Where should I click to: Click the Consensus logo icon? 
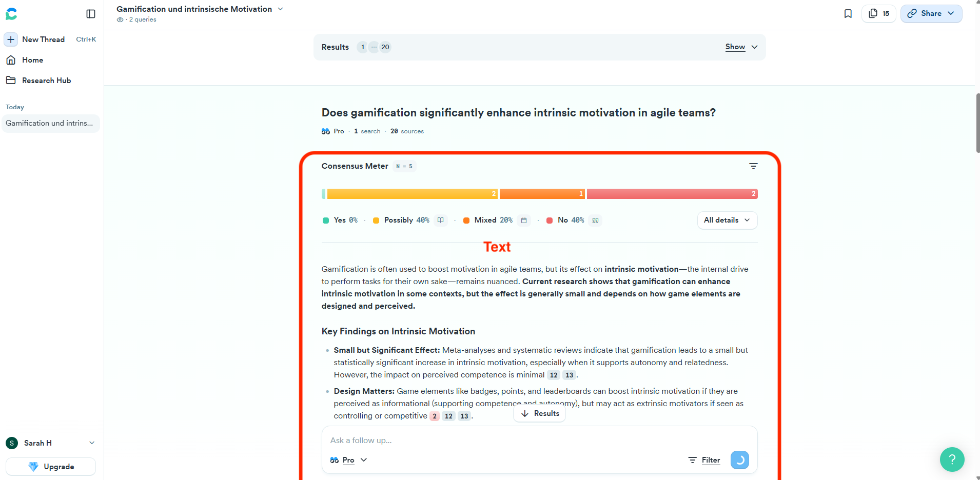pos(11,14)
